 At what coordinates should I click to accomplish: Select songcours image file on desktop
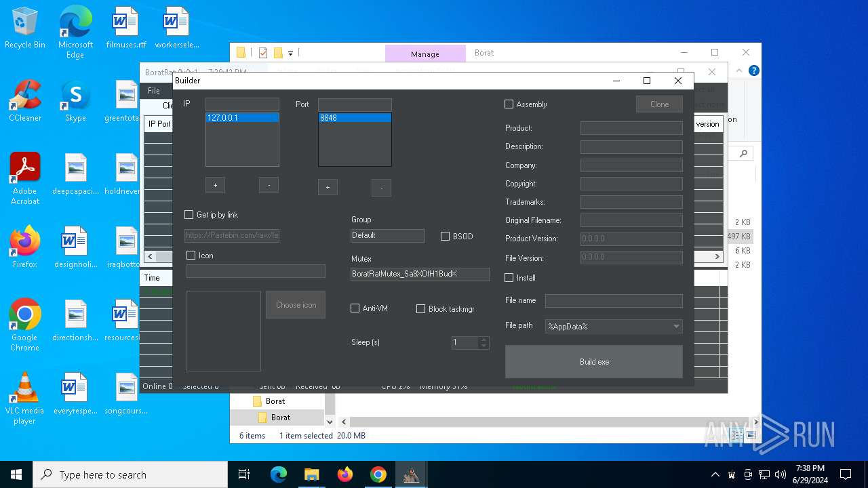[x=126, y=394]
